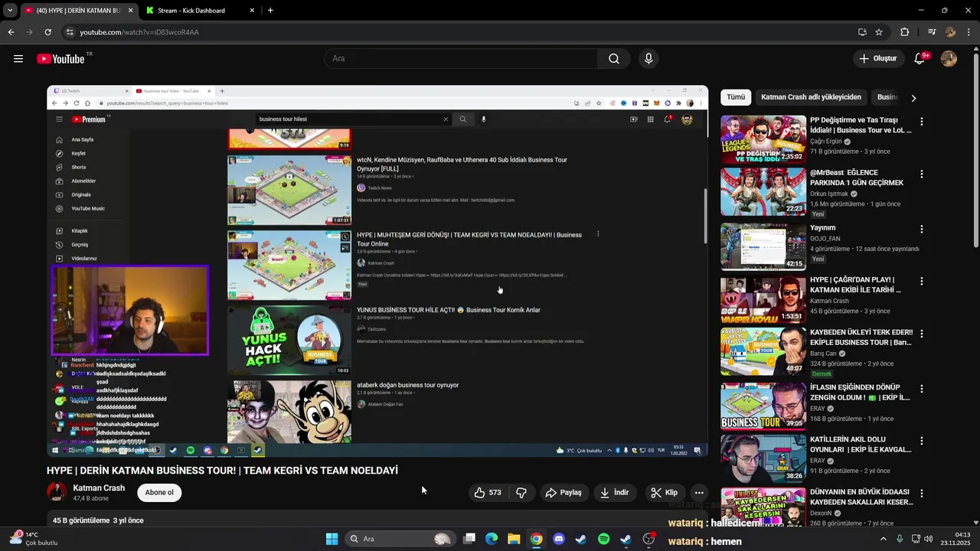Open OBS Studio icon with red badge
This screenshot has height=551, width=980.
coord(648,539)
